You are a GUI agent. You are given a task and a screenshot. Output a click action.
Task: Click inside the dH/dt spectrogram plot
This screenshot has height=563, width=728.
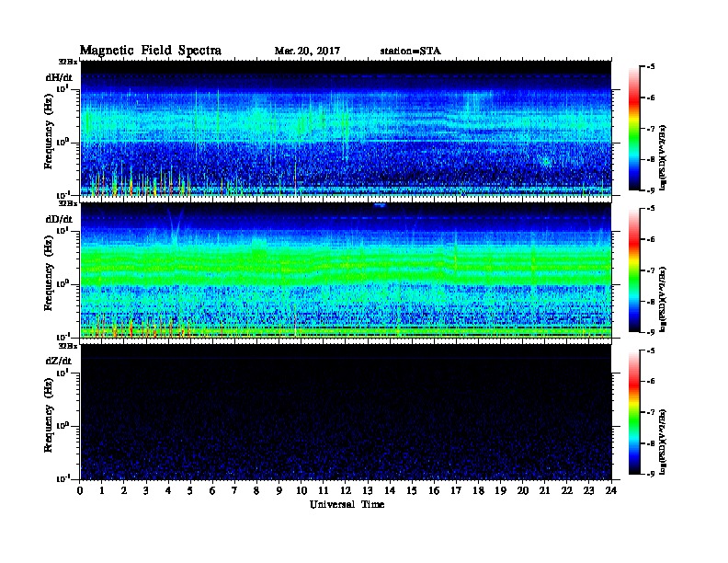click(346, 129)
